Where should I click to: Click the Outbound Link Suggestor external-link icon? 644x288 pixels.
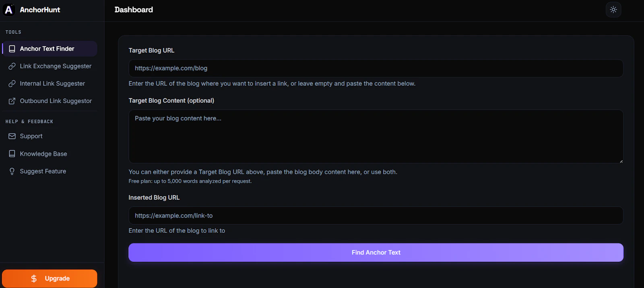pyautogui.click(x=12, y=101)
